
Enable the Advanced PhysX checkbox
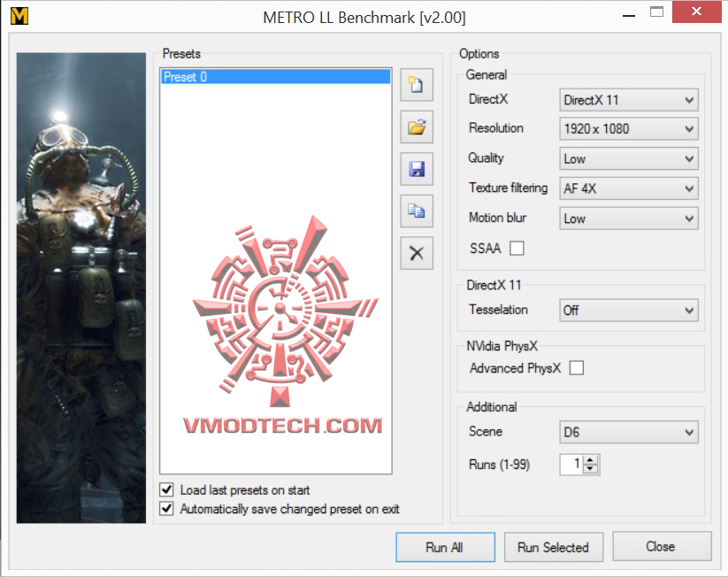[576, 368]
